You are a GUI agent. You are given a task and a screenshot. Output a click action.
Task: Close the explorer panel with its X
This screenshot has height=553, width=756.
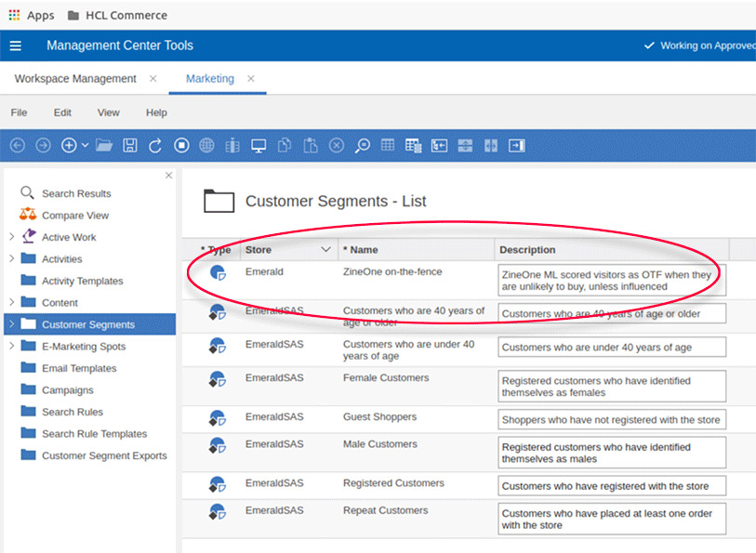coord(168,176)
